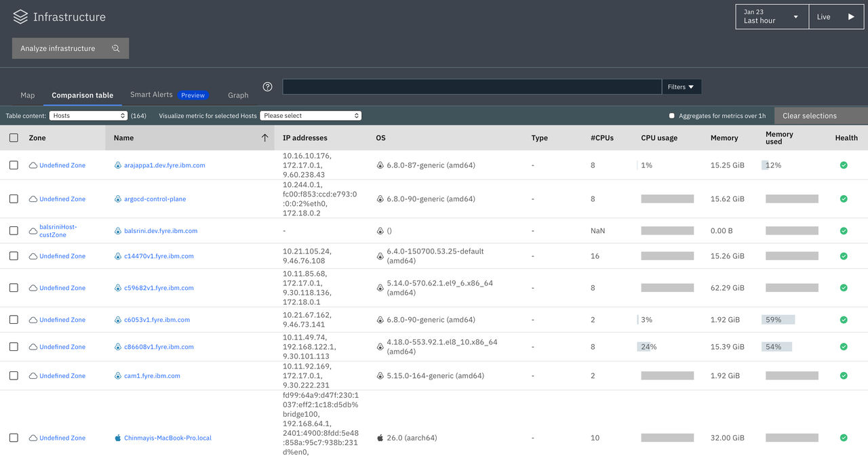The height and width of the screenshot is (456, 868).
Task: Click the Linux icon beside arajappa1.dev.fyre.ibm.com
Action: 118,165
